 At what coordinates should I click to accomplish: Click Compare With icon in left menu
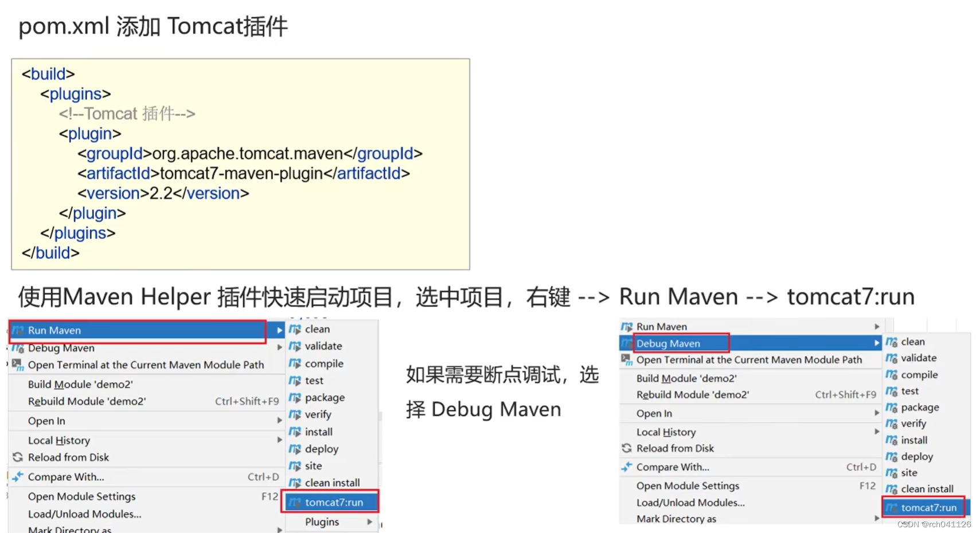tap(18, 476)
